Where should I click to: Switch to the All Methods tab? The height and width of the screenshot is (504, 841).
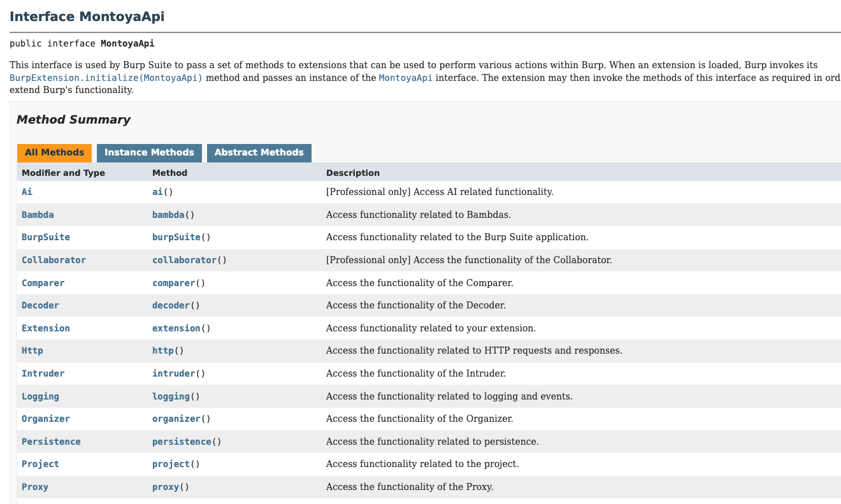tap(54, 153)
